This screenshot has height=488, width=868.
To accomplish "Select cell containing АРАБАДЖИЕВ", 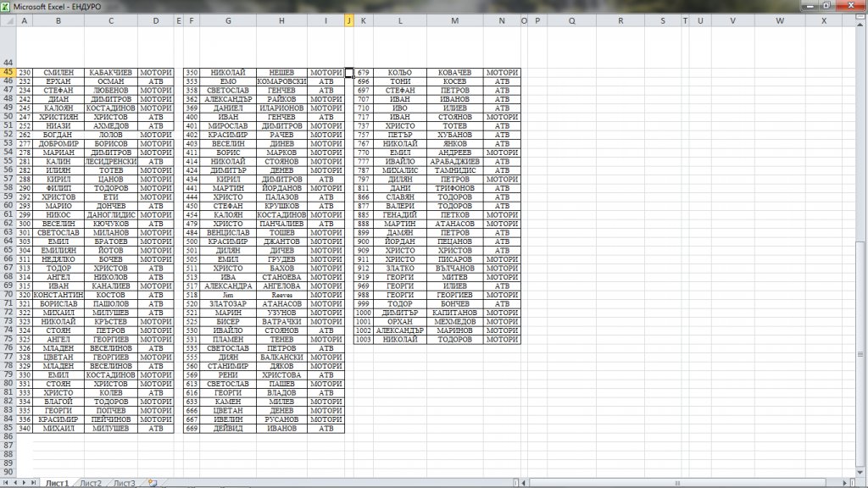I will click(454, 161).
